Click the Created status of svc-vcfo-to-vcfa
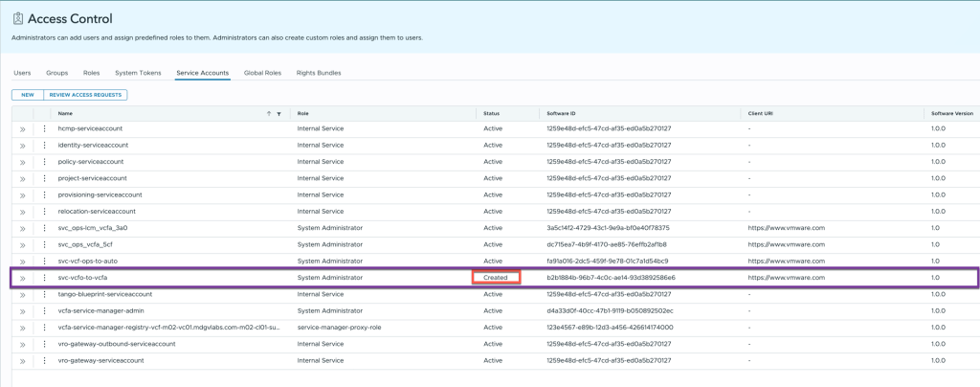Image resolution: width=980 pixels, height=387 pixels. 496,278
